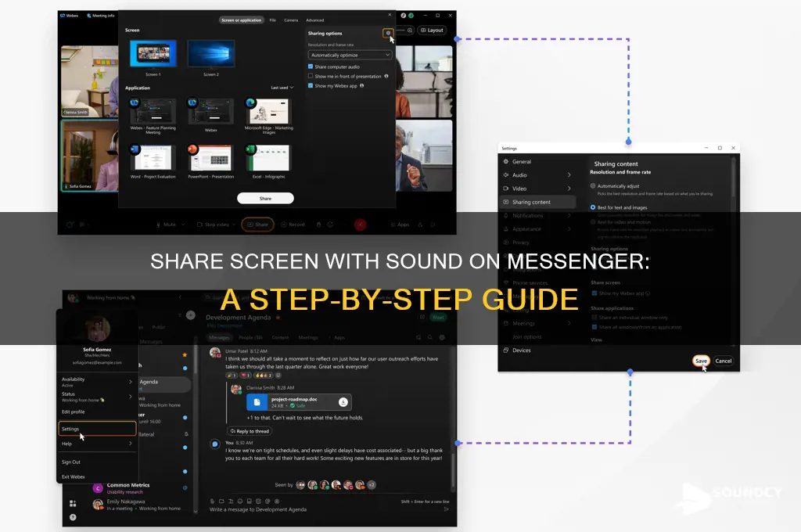Click the attach file paperclip icon
Screen dimensions: 801x532
point(212,501)
